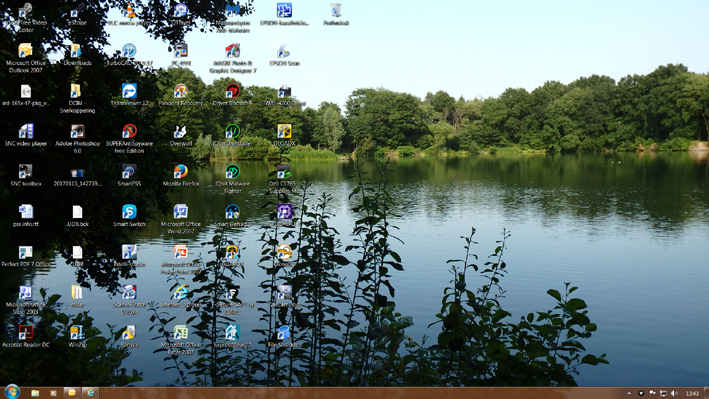Screen dimensions: 709x399
Task: Open the File Explorer taskbar button
Action: 35,393
